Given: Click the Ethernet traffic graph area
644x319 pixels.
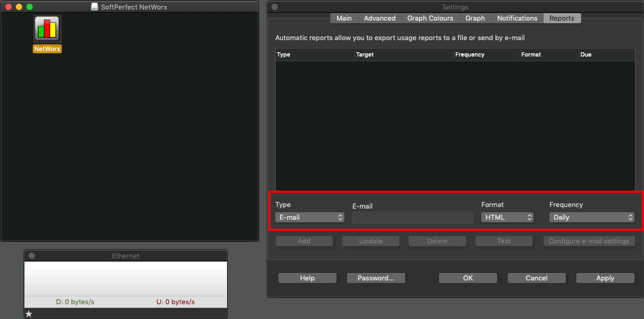Looking at the screenshot, I should click(x=126, y=278).
